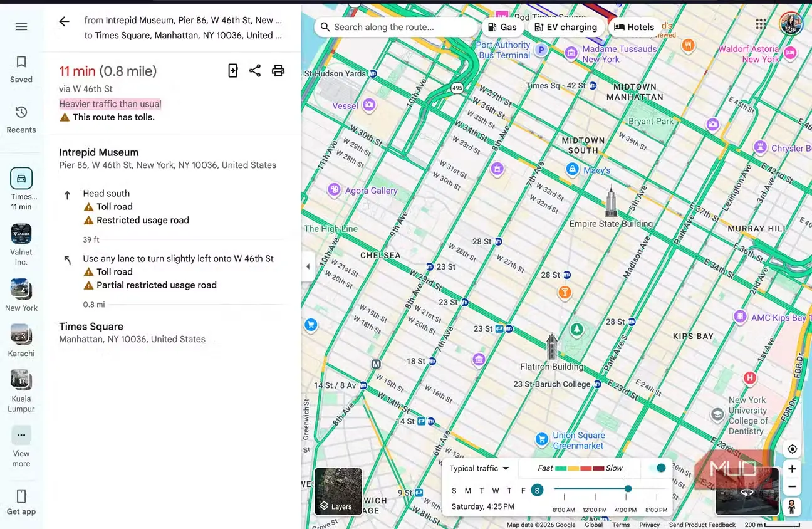The height and width of the screenshot is (529, 812).
Task: Open the Recents history icon
Action: point(21,112)
